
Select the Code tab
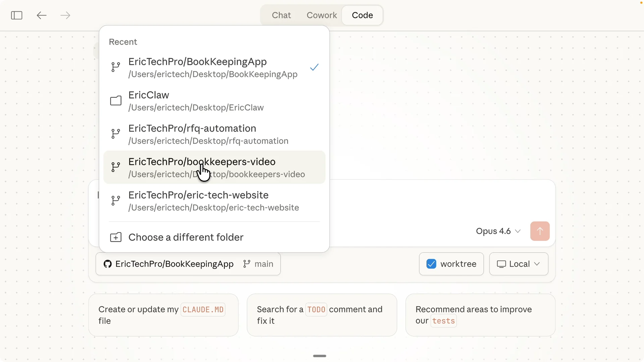362,15
